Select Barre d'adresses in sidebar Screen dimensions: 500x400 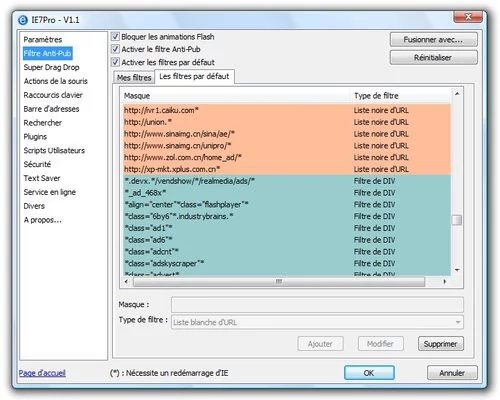point(51,109)
